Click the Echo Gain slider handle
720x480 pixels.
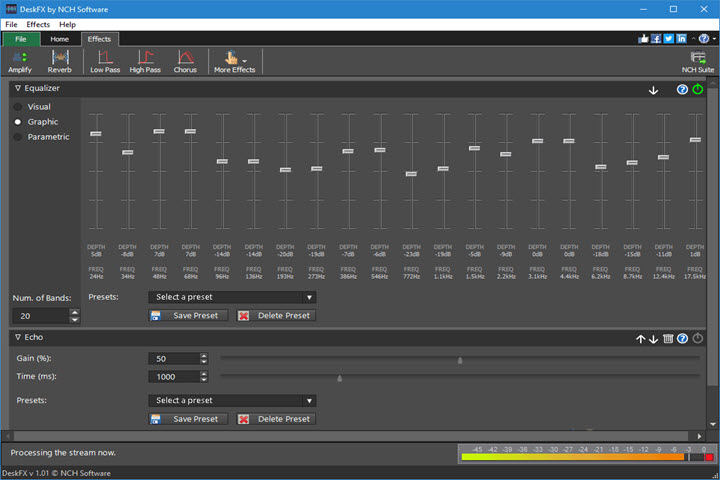(x=460, y=359)
